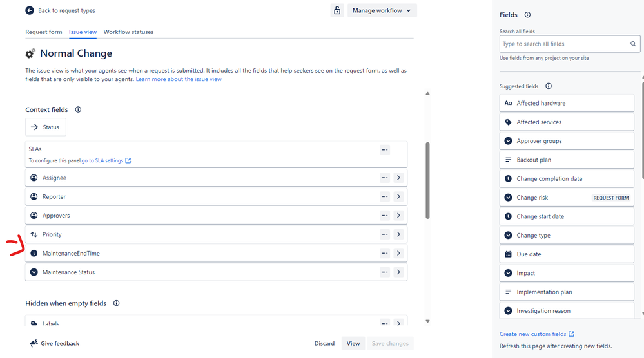Click the issue view vertical scrollbar thumb
The height and width of the screenshot is (358, 644).
[x=427, y=180]
